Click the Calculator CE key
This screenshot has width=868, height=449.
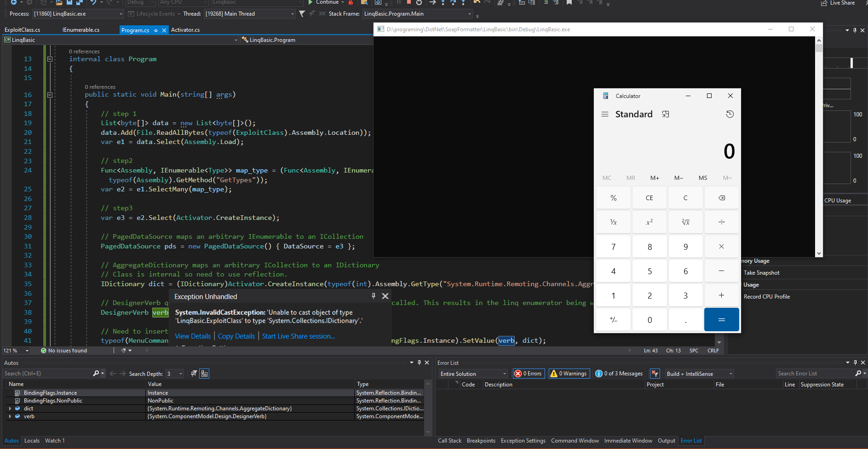(x=649, y=198)
